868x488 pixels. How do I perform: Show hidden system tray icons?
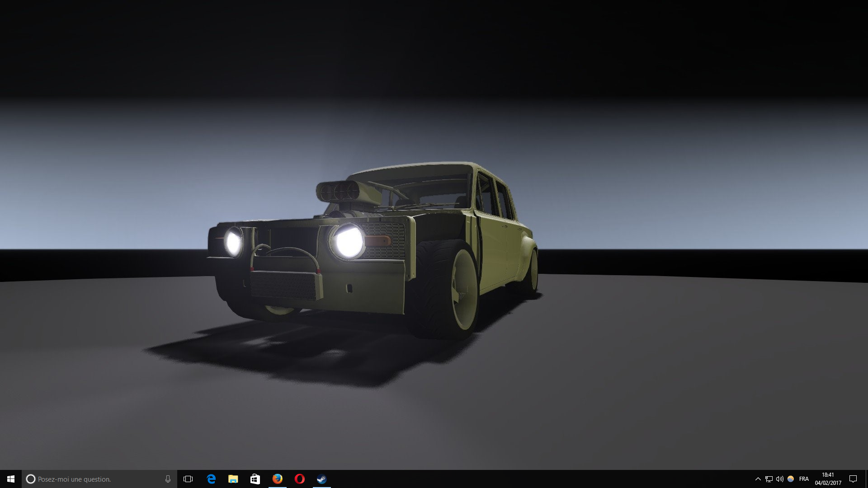[758, 479]
